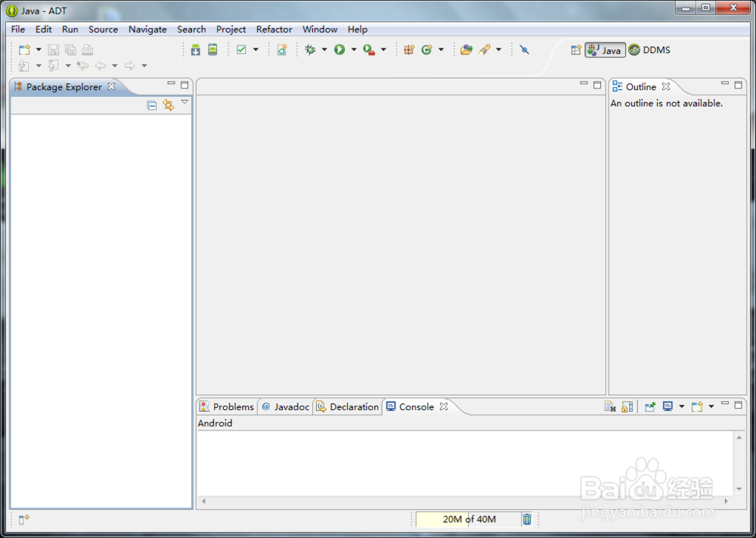Open the New Java Class dropdown arrow
Screen dimensions: 756x538
point(441,50)
